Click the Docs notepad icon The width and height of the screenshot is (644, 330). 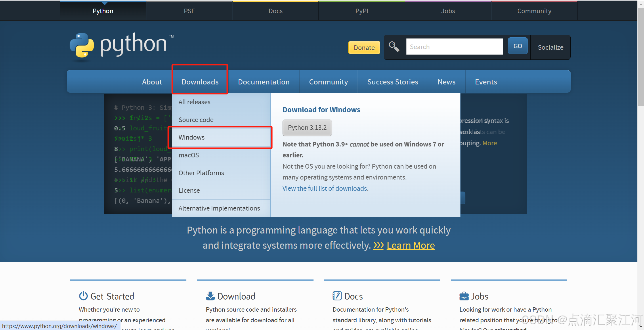pyautogui.click(x=337, y=296)
